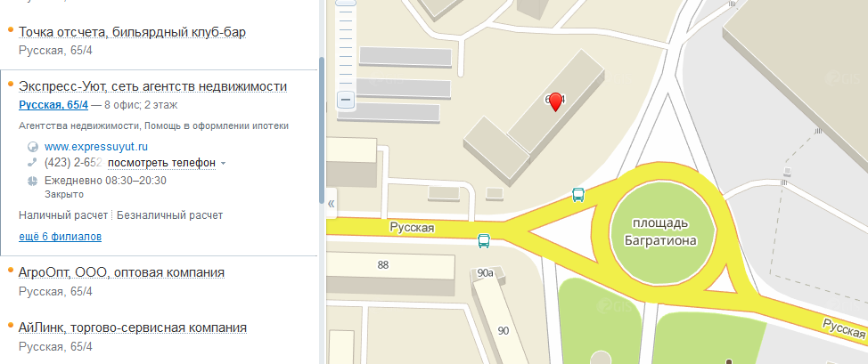Click the results list scrollbar

tap(322, 130)
